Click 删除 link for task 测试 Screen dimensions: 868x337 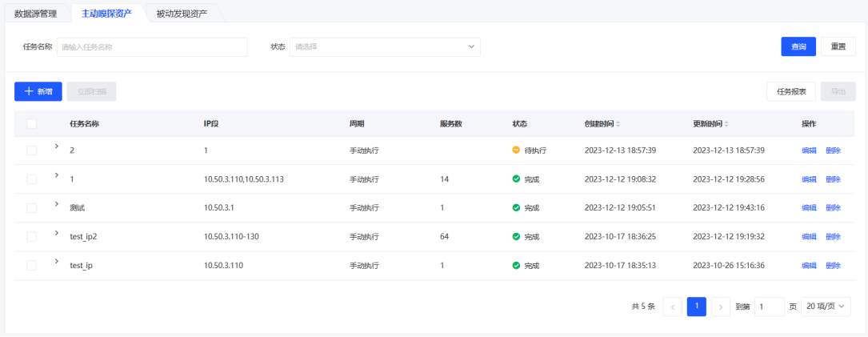click(833, 208)
